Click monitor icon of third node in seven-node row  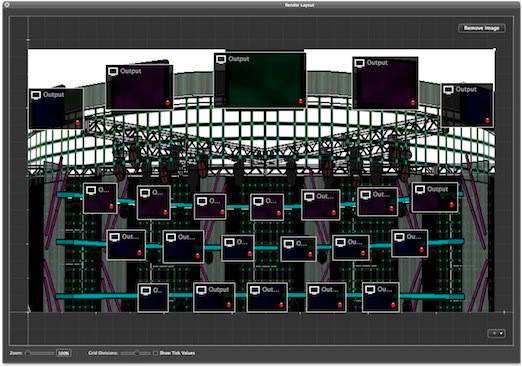point(202,201)
